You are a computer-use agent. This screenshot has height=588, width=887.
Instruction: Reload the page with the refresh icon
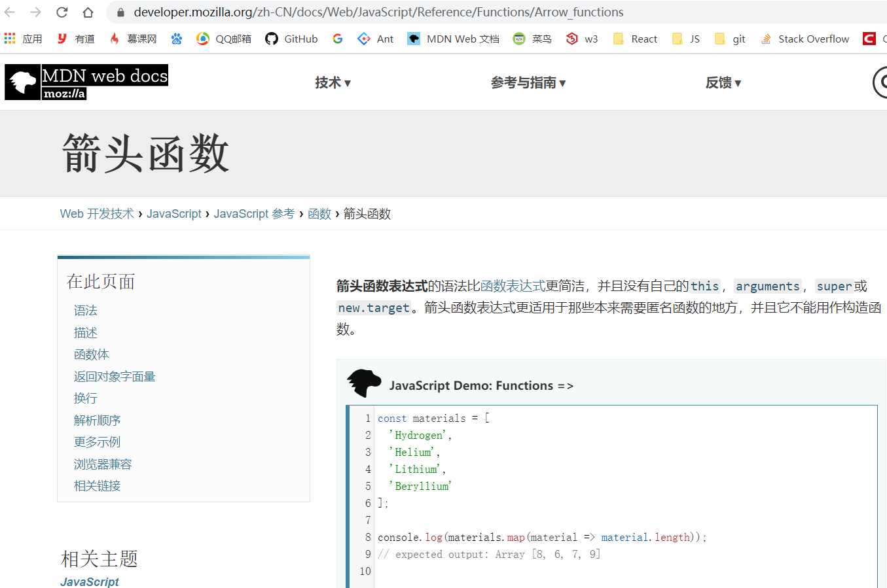click(61, 11)
